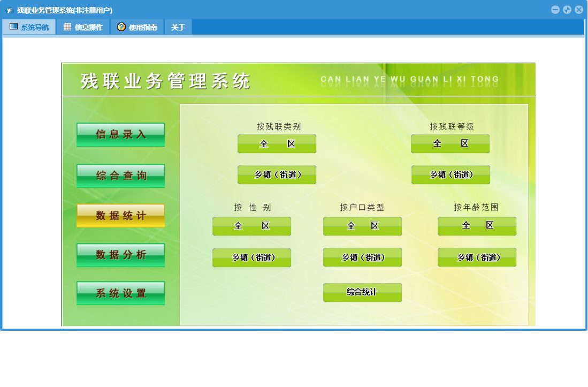Screen dimensions: 588x387
Task: Maximize the window with the title-bar plus icon
Action: (567, 10)
